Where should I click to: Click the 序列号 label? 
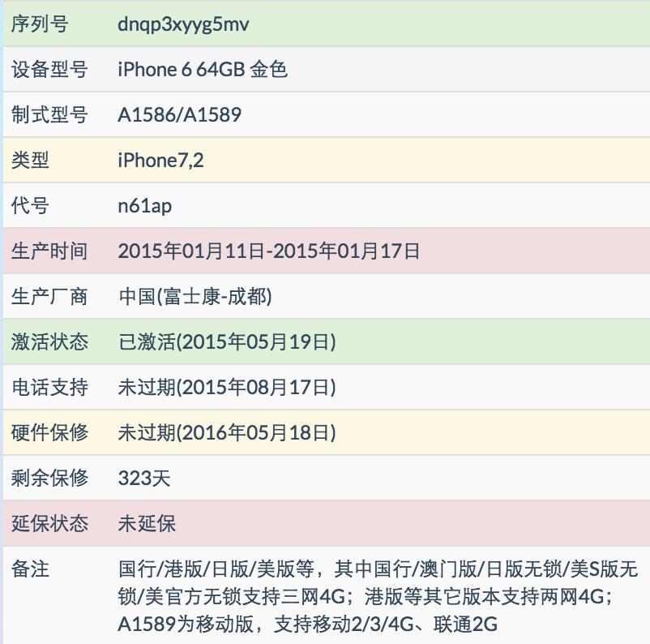tap(40, 24)
